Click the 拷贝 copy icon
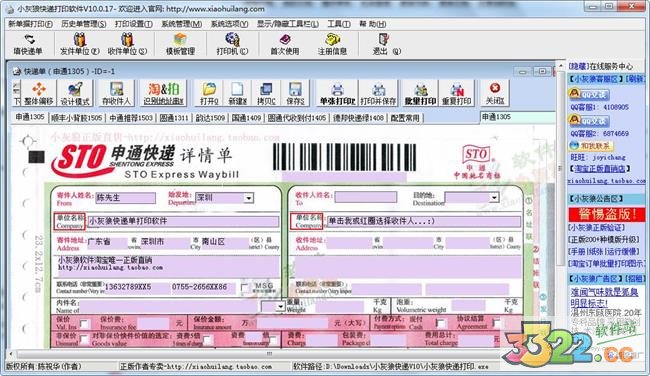 pos(266,93)
